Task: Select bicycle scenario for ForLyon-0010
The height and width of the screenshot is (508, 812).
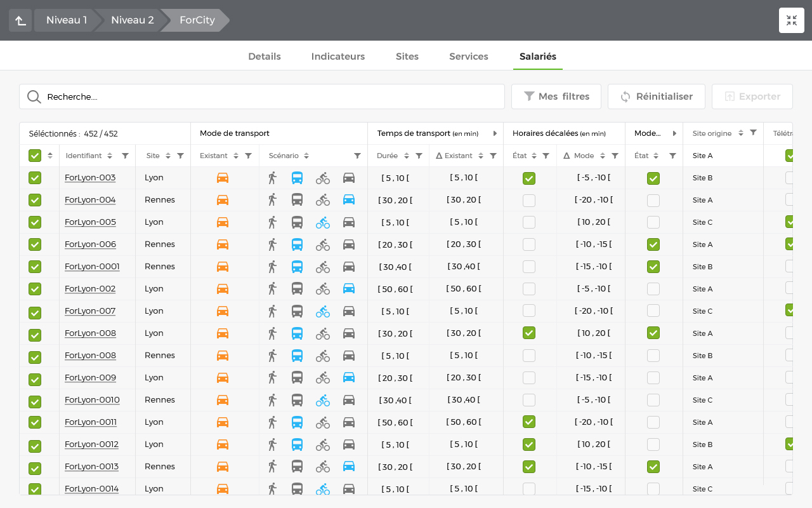Action: 323,400
